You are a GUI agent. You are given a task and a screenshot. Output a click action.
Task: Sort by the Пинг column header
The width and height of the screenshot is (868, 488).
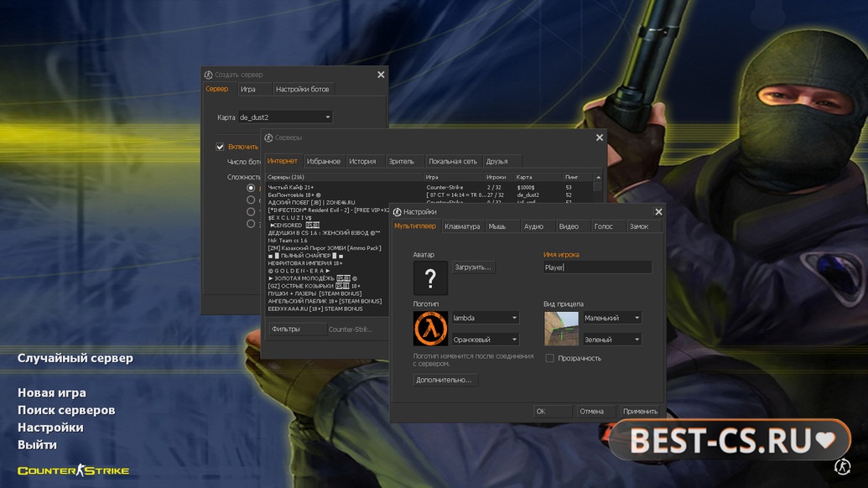578,177
